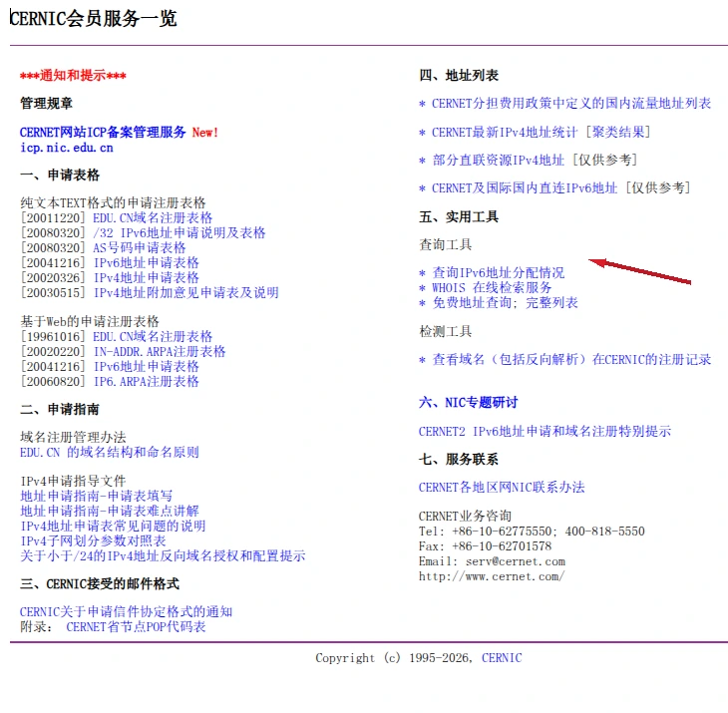The image size is (728, 713).
Task: Click the 查询工具 subheading
Action: [x=445, y=244]
